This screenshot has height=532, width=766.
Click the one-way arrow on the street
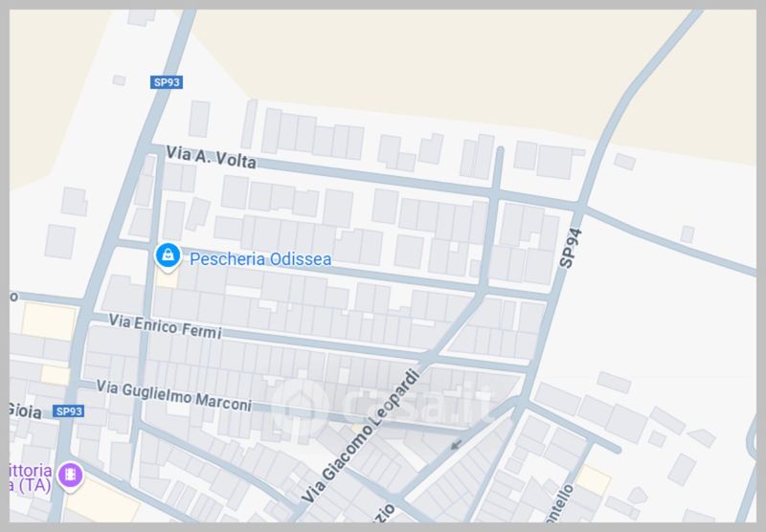click(456, 445)
